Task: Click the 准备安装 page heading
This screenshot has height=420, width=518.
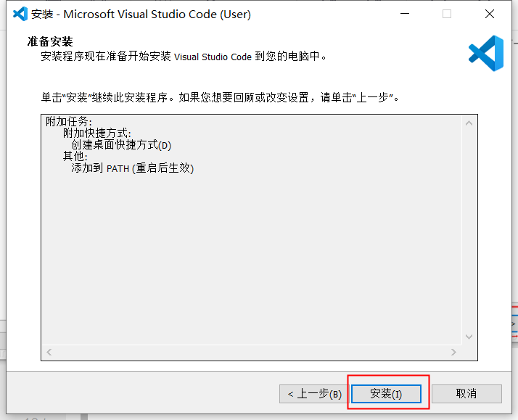Action: [50, 41]
